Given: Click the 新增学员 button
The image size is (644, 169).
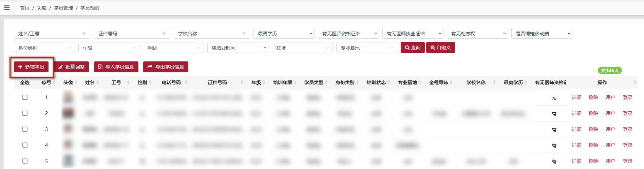Looking at the screenshot, I should [x=31, y=67].
